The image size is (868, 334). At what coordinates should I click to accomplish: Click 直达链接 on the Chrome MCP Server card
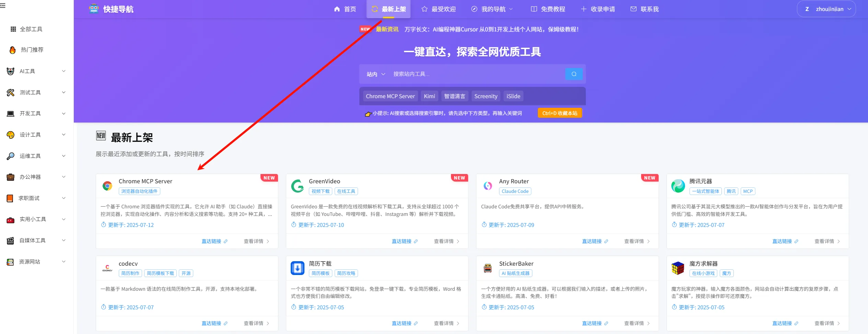tap(211, 241)
